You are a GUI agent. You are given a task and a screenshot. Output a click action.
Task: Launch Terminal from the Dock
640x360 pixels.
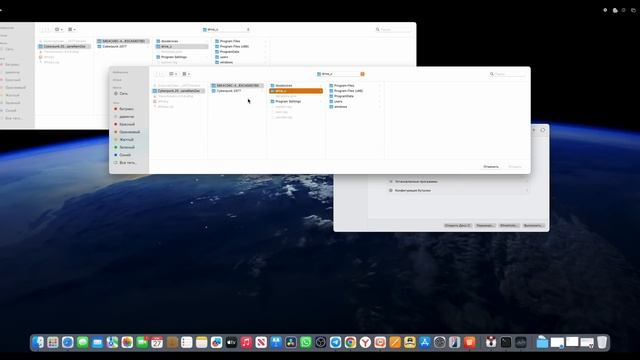tap(506, 342)
